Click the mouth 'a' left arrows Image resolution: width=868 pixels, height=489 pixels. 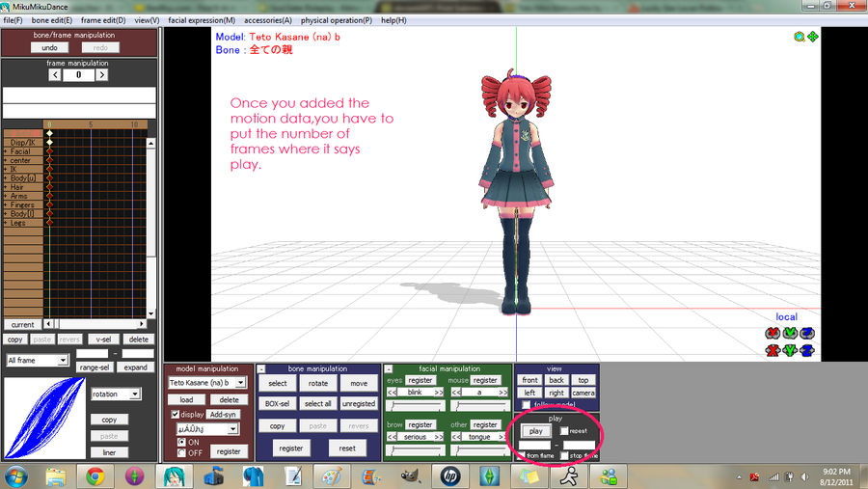click(x=456, y=393)
